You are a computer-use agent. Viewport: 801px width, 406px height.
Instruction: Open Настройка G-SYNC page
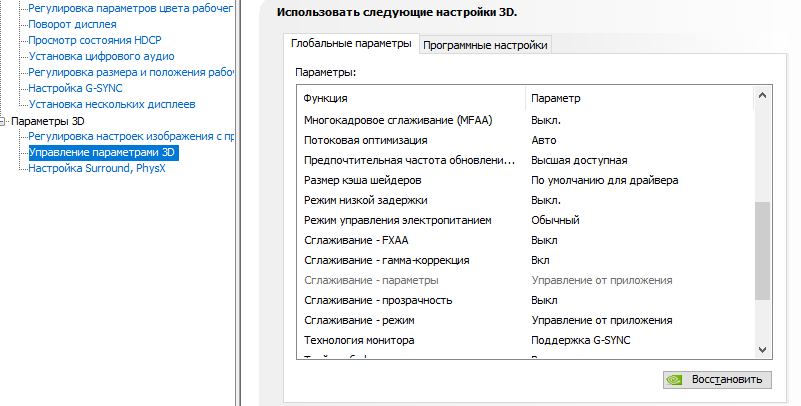75,88
